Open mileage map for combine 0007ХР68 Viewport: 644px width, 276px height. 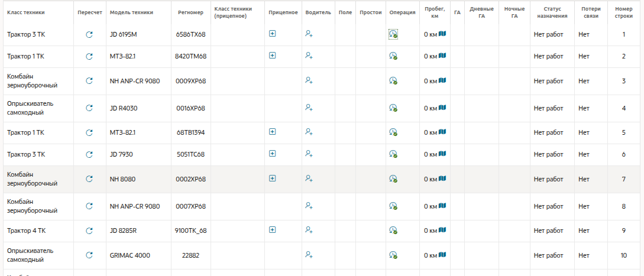click(442, 205)
